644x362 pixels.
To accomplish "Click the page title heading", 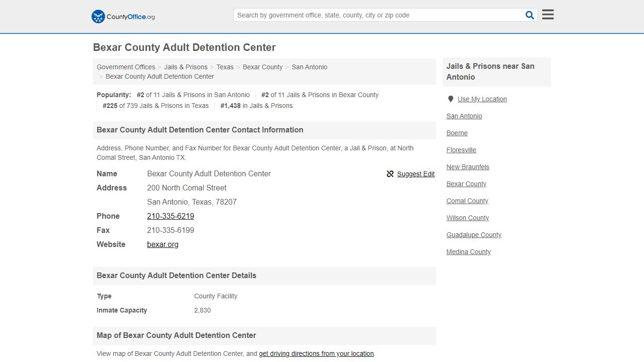I will coord(184,48).
